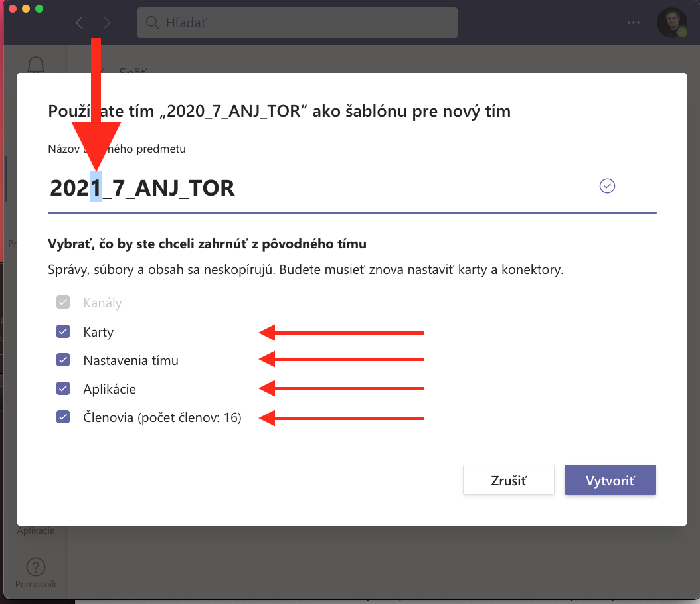700x604 pixels.
Task: Click the forward navigation arrow
Action: coord(107,23)
